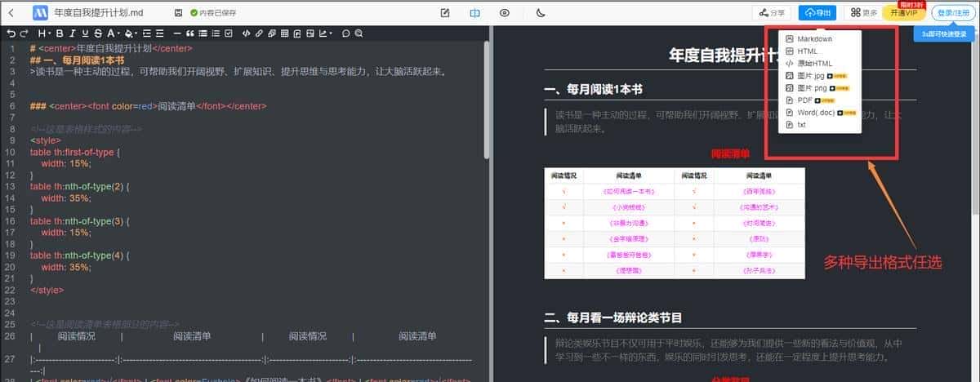Click the blue 导出 export button
Image resolution: width=980 pixels, height=382 pixels.
point(817,12)
